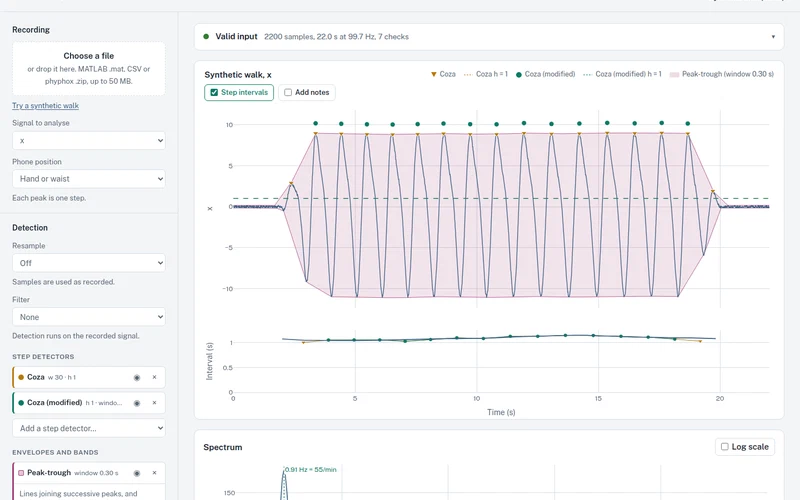Screen dimensions: 800x500
Task: Click the Detection section heading
Action: [30, 228]
